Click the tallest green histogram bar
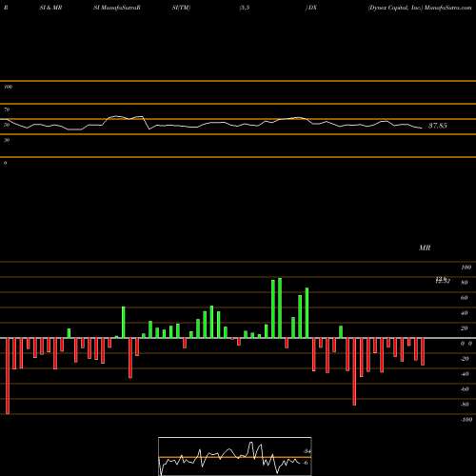Image resolution: width=476 pixels, height=476 pixels. pos(280,307)
